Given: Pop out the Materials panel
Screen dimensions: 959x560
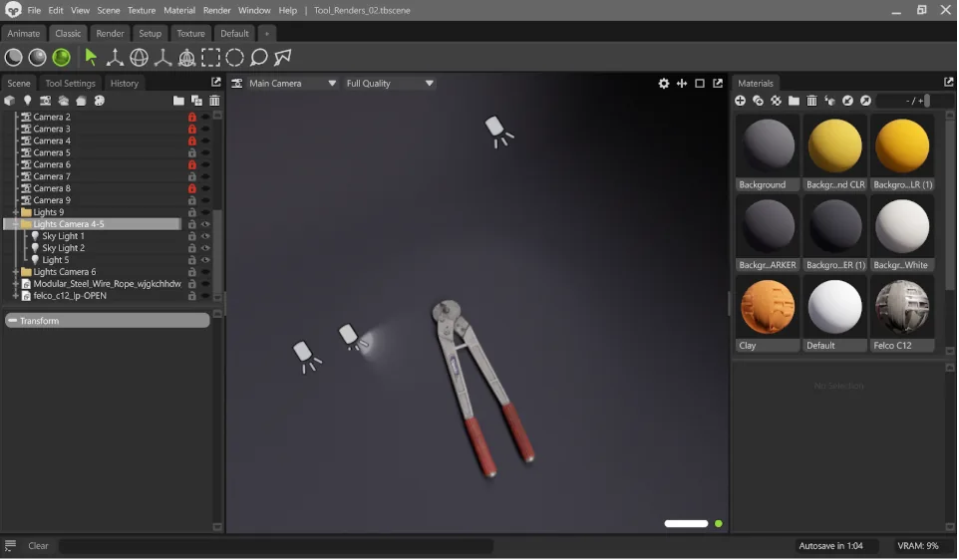Looking at the screenshot, I should pos(949,82).
